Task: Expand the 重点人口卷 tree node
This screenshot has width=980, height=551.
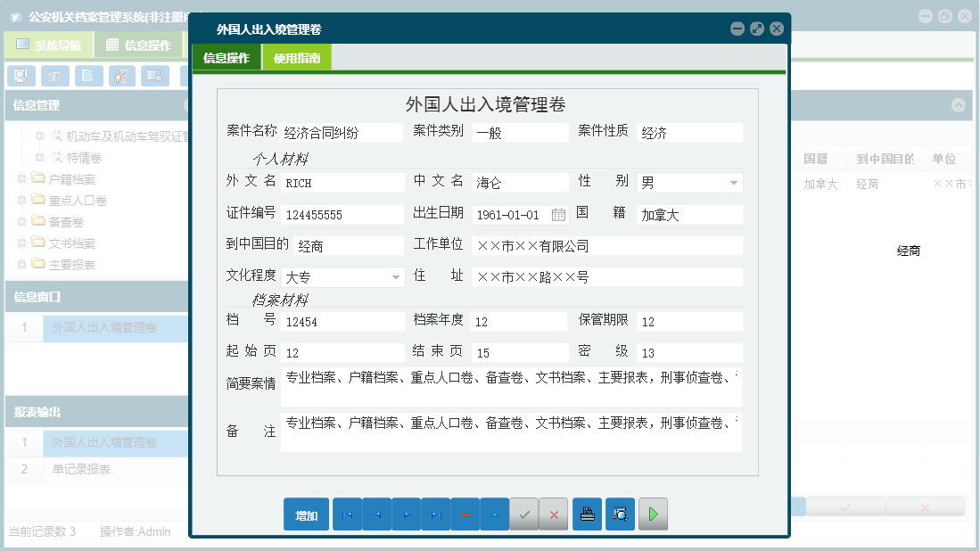Action: [x=22, y=200]
